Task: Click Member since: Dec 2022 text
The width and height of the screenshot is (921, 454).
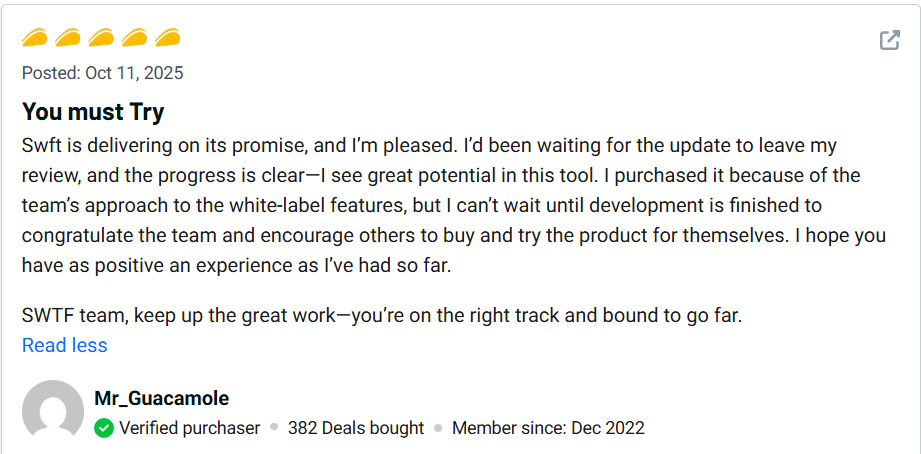Action: pyautogui.click(x=548, y=428)
